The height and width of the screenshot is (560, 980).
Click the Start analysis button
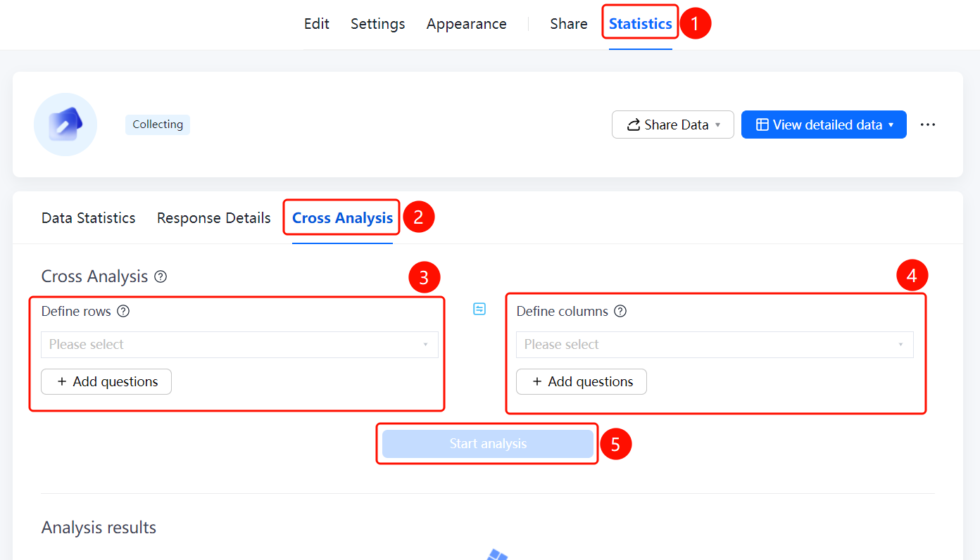pyautogui.click(x=488, y=444)
